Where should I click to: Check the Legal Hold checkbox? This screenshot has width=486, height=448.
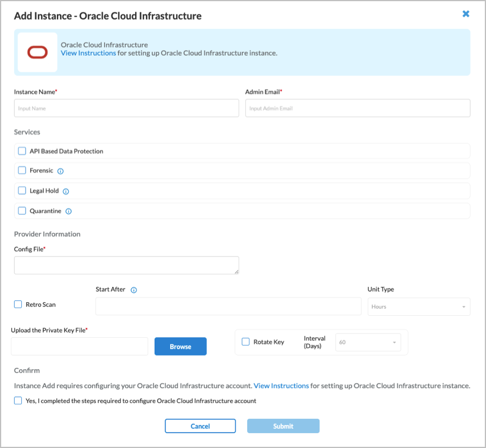point(22,191)
